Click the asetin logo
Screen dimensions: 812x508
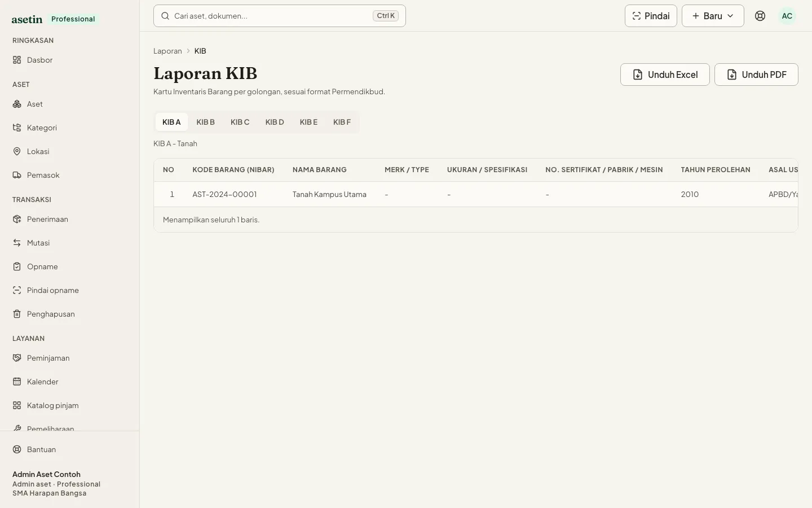point(27,19)
